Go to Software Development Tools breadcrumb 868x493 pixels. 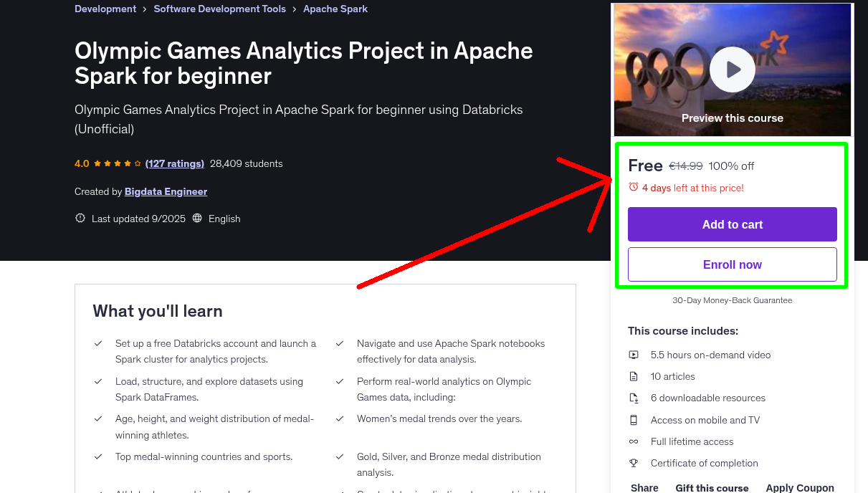tap(219, 9)
